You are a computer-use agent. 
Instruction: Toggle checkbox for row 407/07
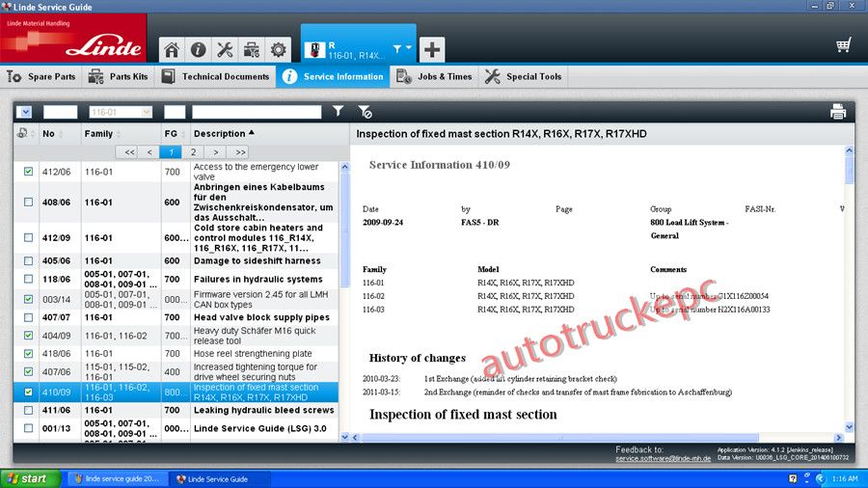28,317
